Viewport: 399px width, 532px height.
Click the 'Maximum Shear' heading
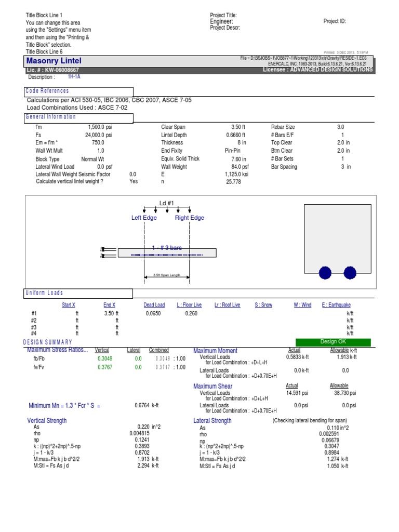coord(212,387)
